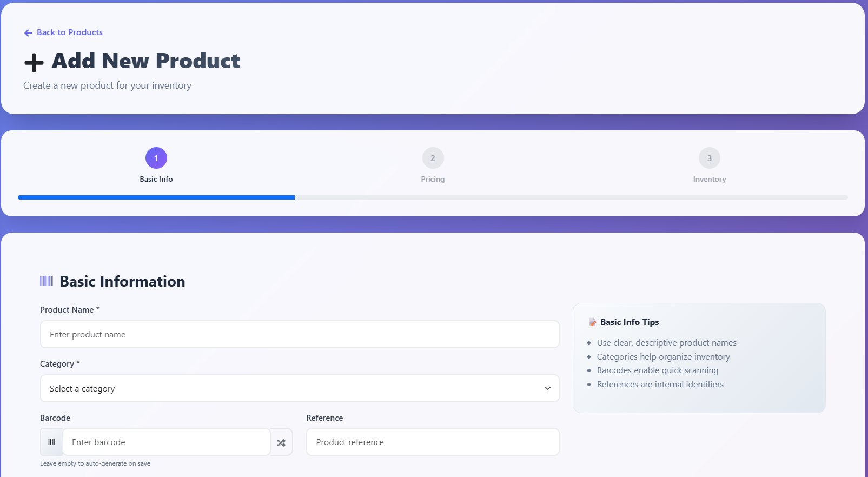Generate a random barcode with the shuffle icon
This screenshot has width=868, height=477.
pyautogui.click(x=281, y=442)
